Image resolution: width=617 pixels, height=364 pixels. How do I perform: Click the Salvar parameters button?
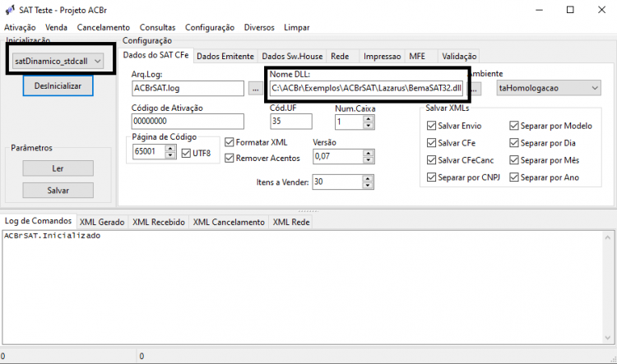pos(58,191)
